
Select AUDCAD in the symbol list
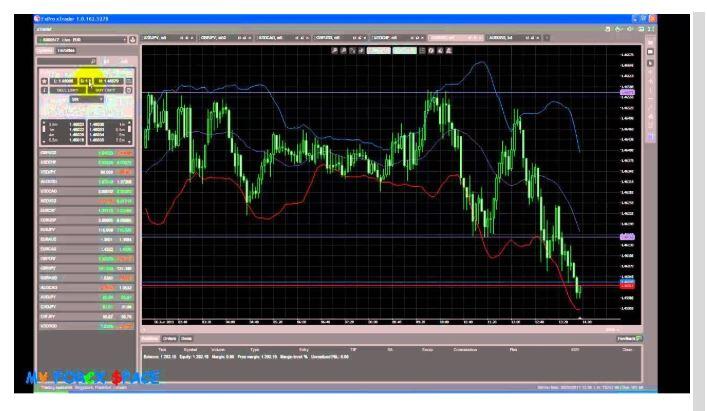pos(86,288)
